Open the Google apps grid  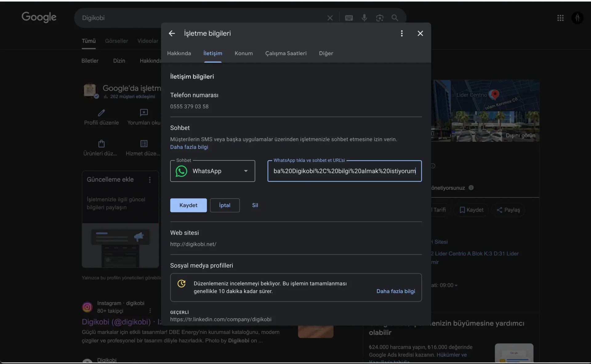coord(560,18)
